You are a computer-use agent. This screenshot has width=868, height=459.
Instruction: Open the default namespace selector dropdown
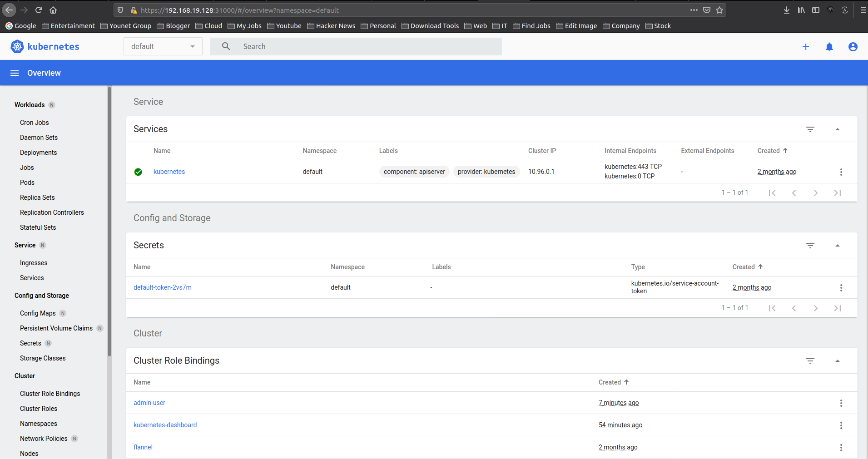[163, 46]
